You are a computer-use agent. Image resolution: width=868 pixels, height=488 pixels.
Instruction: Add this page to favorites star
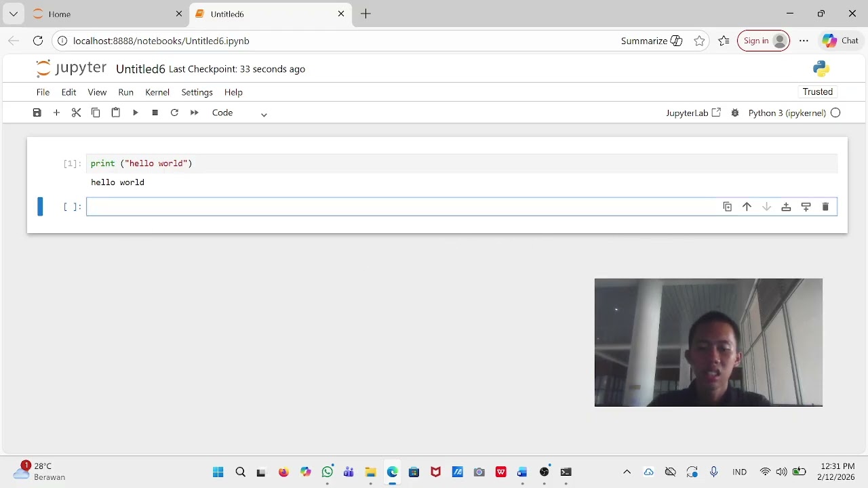click(699, 41)
